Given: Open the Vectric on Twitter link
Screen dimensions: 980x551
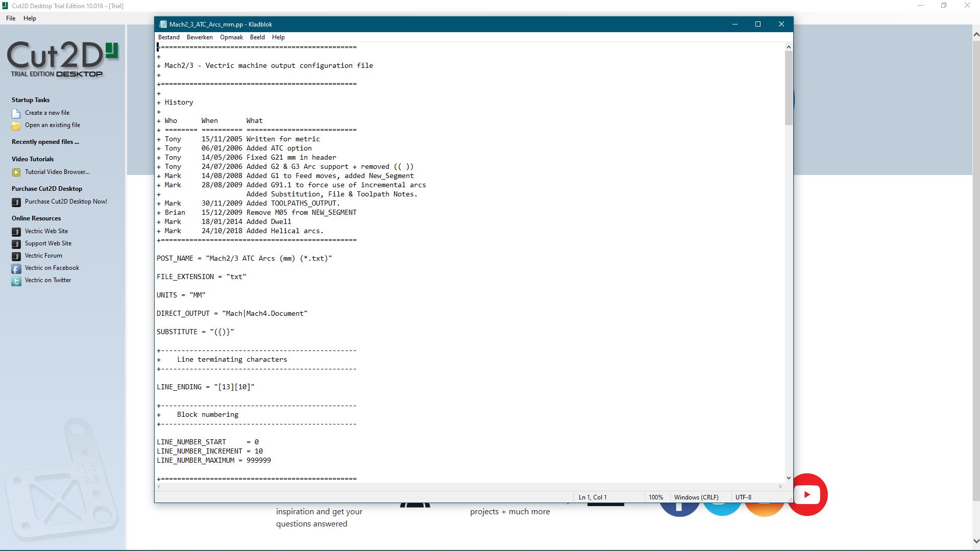Looking at the screenshot, I should pos(48,280).
